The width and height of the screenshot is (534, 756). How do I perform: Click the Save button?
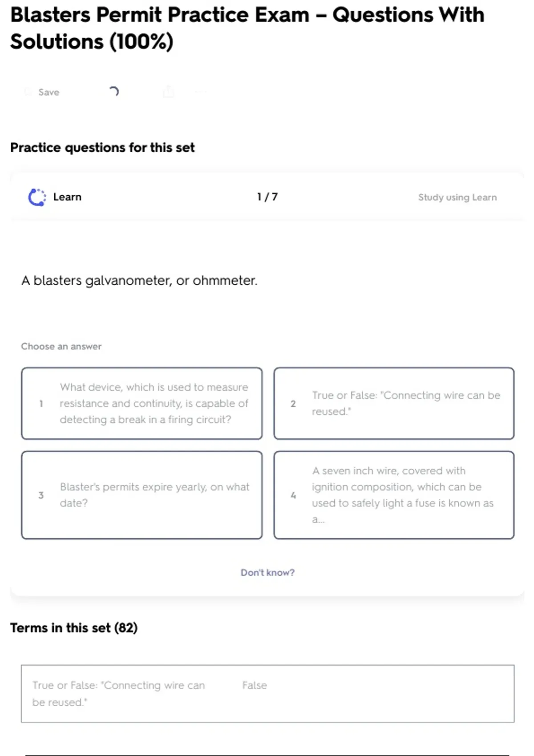click(x=49, y=92)
